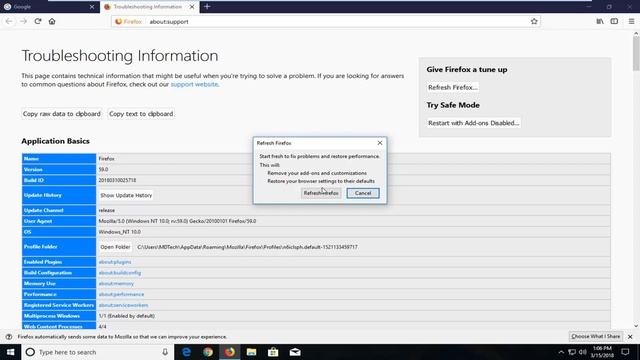Viewport: 640px width, 360px height.
Task: Open the about:performance link
Action: (x=121, y=294)
